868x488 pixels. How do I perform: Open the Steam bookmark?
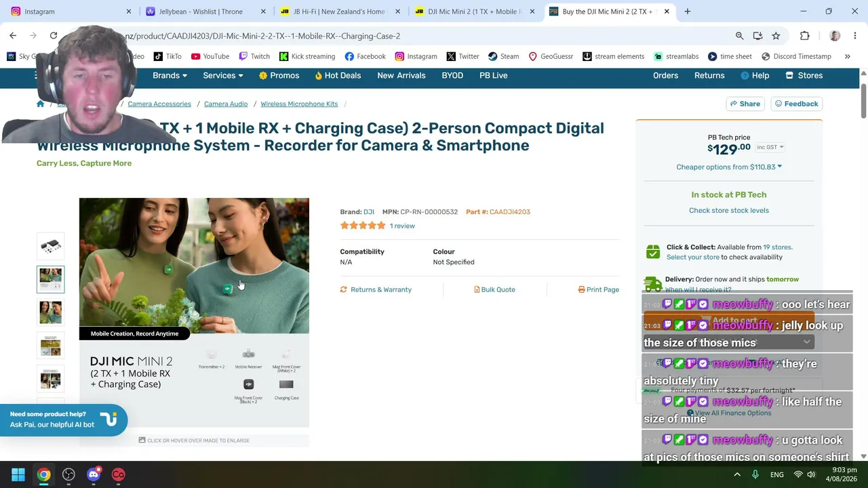pyautogui.click(x=503, y=56)
